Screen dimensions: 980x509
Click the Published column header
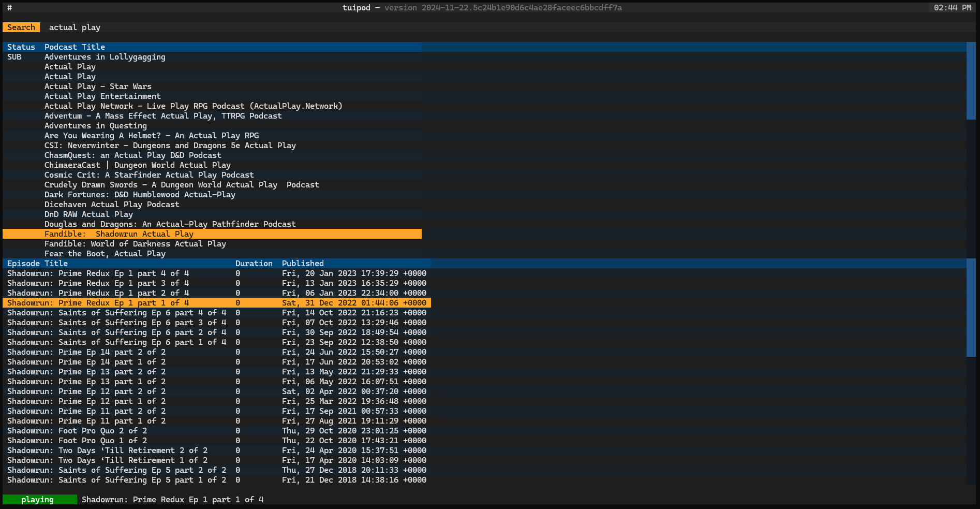coord(303,264)
